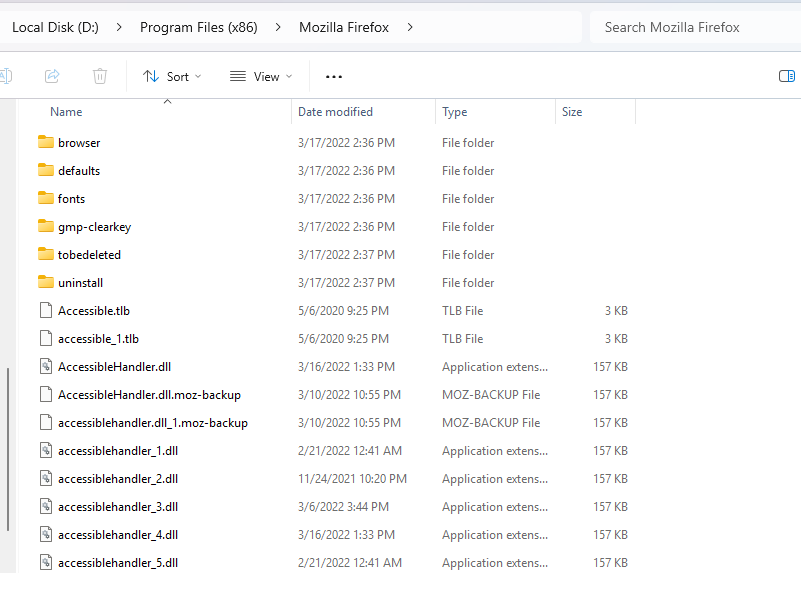Click "Application extens..." type for AccessibleHandler.dll

click(495, 367)
